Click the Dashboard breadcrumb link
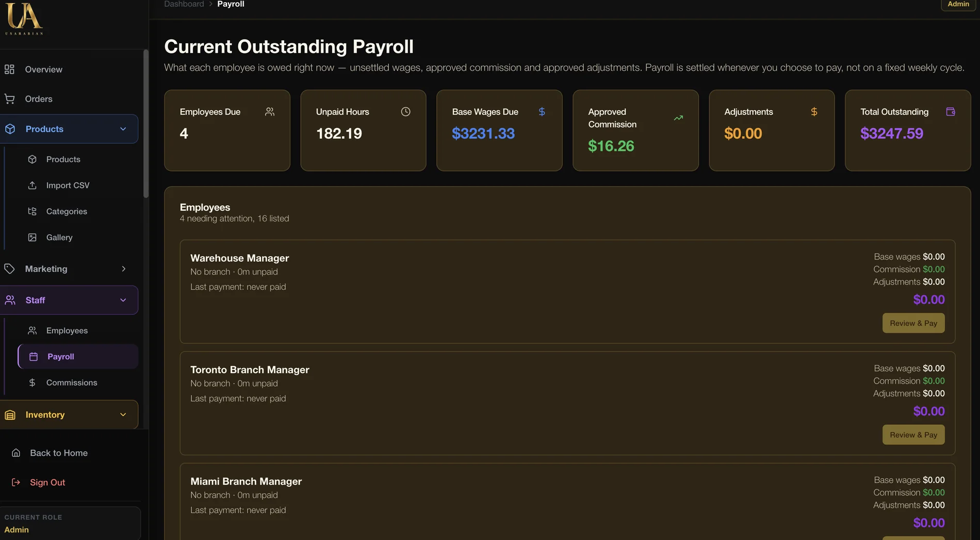980x540 pixels. tap(184, 4)
